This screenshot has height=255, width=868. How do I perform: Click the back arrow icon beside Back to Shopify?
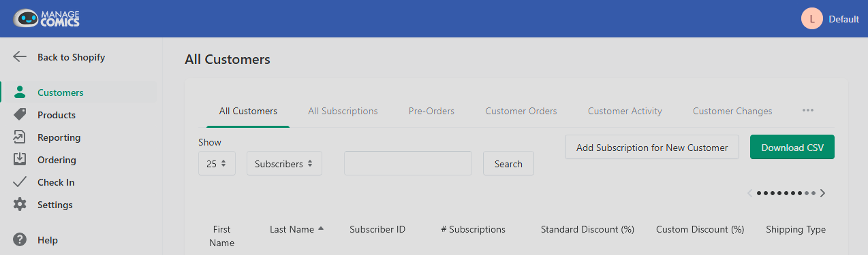click(20, 57)
